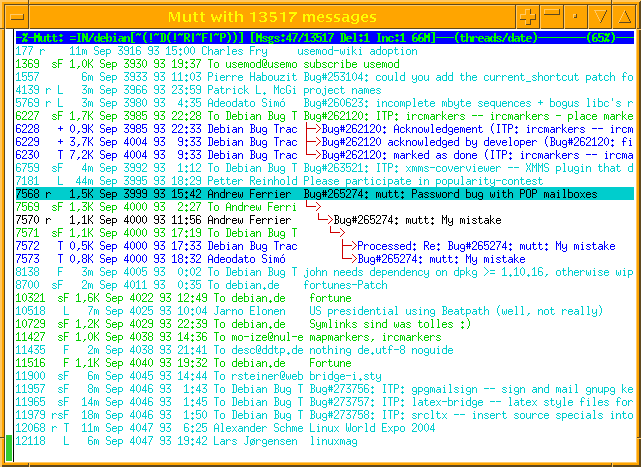
Task: Select message 7572 'Processed: Re: Bug#265274'
Action: pos(325,246)
